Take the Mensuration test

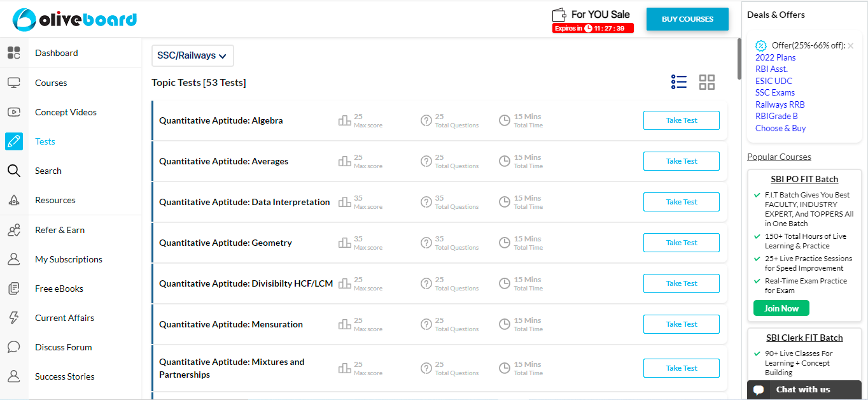click(x=682, y=324)
